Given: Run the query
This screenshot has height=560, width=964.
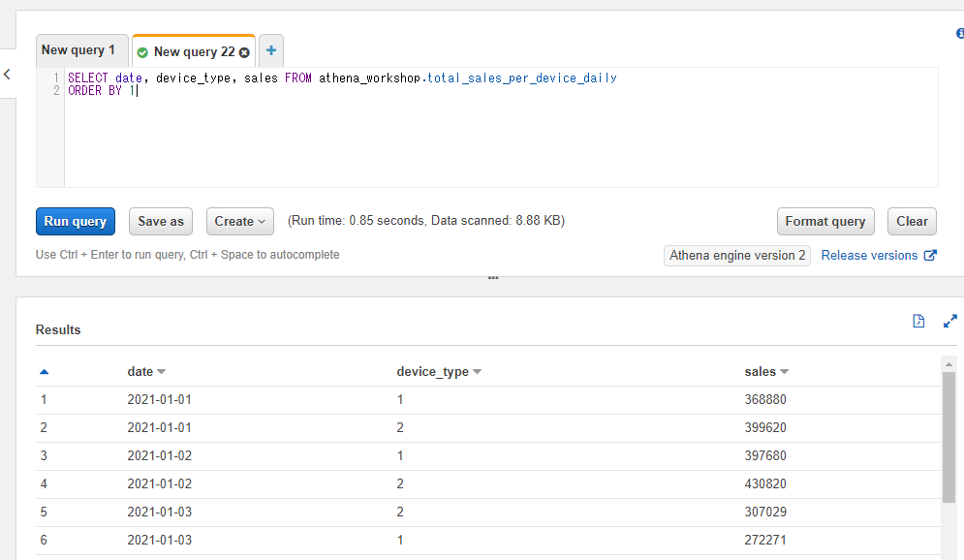Looking at the screenshot, I should click(x=76, y=222).
